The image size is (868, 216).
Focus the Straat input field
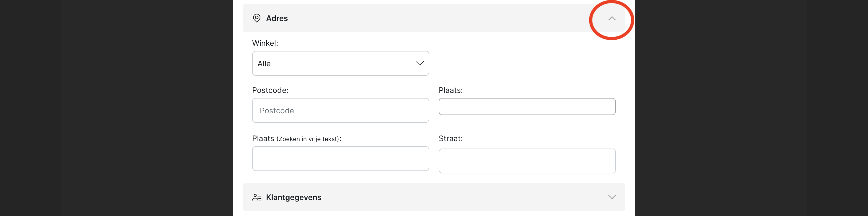pyautogui.click(x=527, y=161)
